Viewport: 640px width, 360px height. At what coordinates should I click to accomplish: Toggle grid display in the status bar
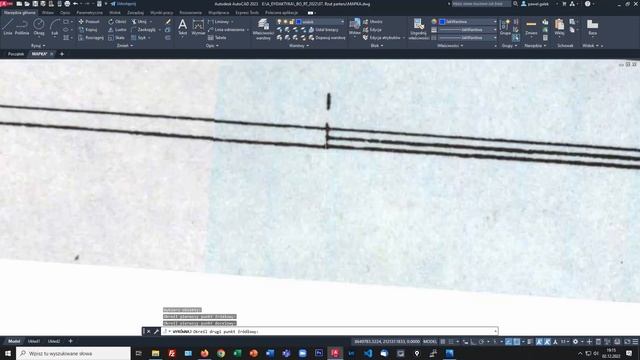[443, 342]
